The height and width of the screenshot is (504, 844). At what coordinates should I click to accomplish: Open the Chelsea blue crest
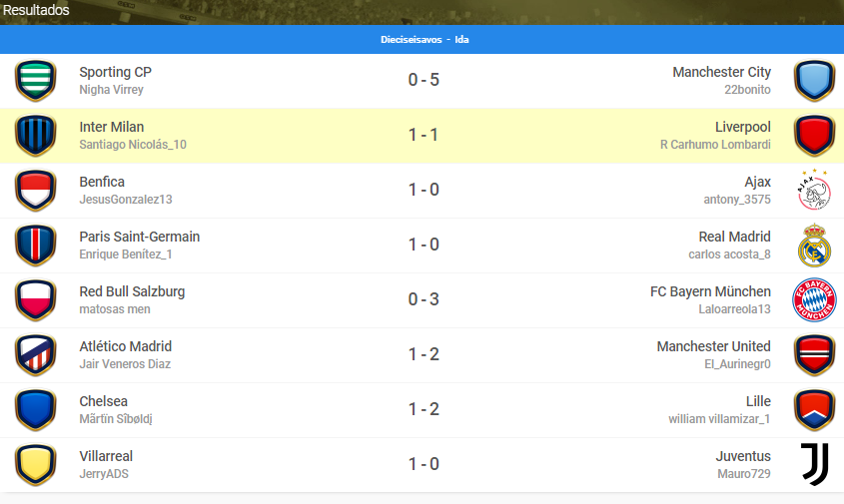[x=36, y=409]
